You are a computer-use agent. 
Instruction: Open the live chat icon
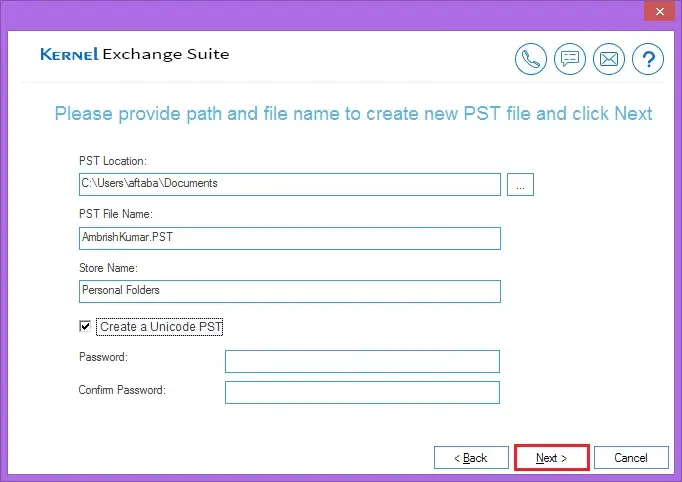point(570,59)
